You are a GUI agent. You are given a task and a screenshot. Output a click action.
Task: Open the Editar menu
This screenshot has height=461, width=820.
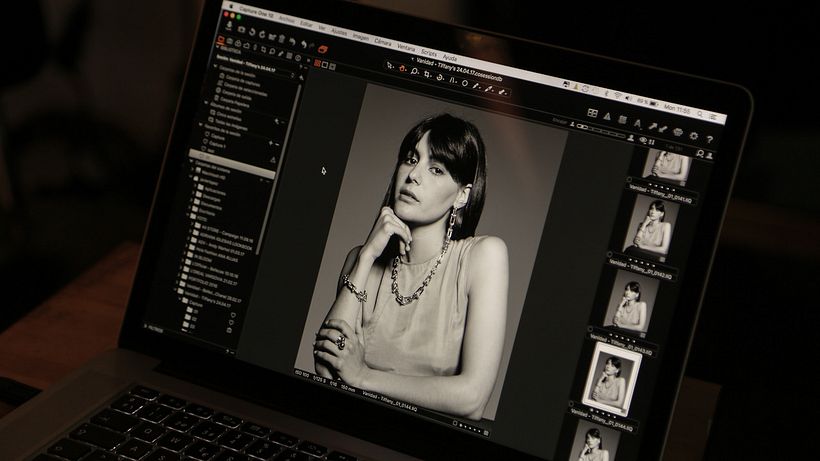[x=306, y=24]
